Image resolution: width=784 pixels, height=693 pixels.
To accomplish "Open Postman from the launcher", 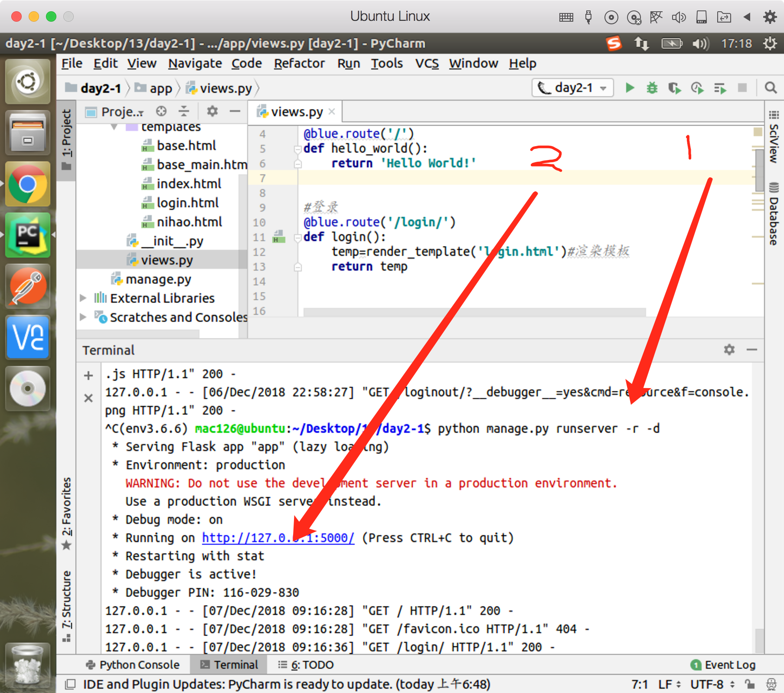I will pyautogui.click(x=28, y=287).
